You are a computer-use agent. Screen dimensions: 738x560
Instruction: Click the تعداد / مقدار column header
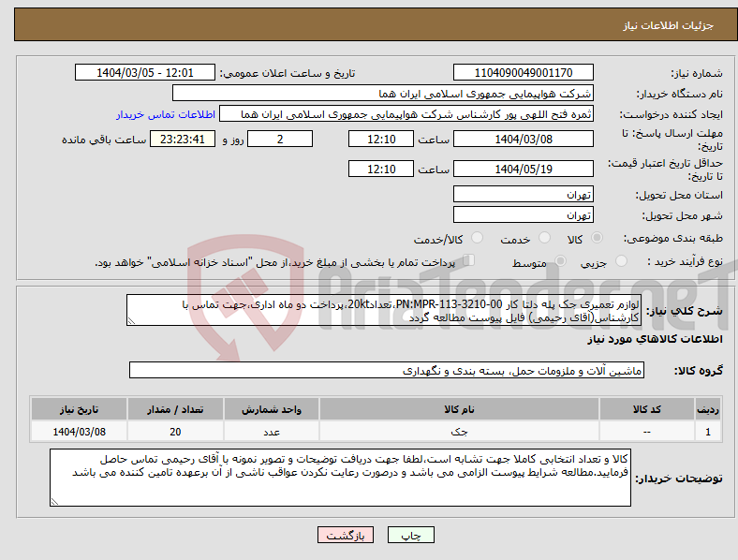(175, 409)
